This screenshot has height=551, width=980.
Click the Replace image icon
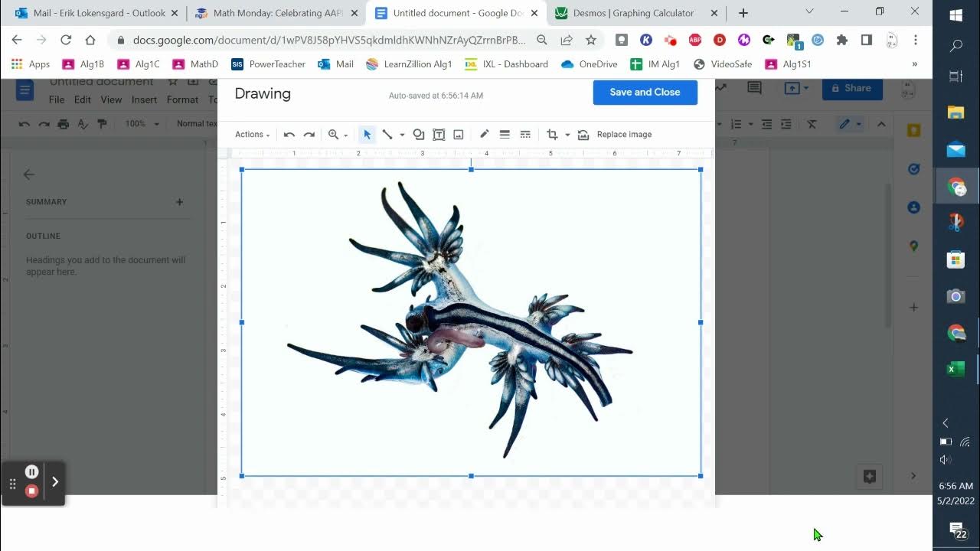tap(583, 135)
